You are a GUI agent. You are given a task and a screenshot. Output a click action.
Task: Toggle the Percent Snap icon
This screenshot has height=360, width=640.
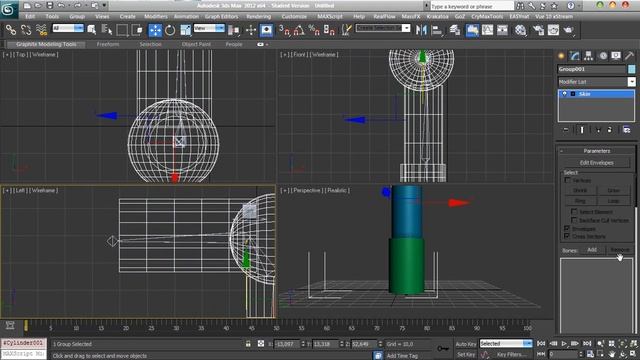pyautogui.click(x=314, y=30)
